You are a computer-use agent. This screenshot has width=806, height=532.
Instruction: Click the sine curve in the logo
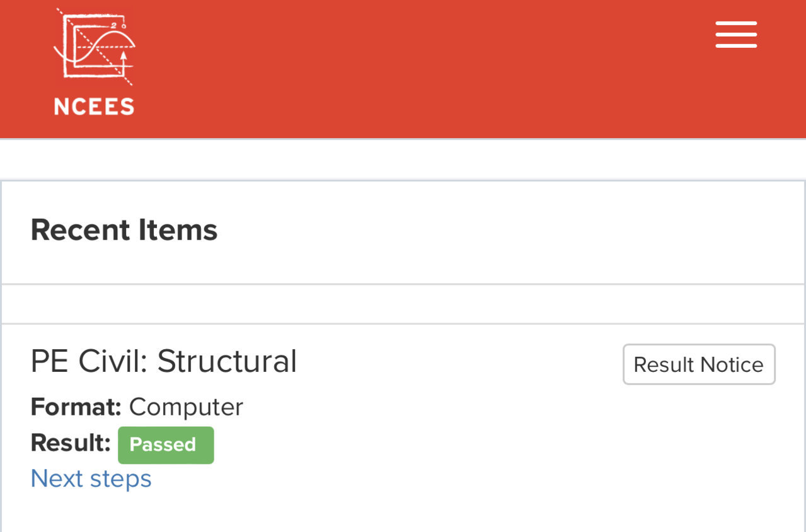click(x=96, y=48)
